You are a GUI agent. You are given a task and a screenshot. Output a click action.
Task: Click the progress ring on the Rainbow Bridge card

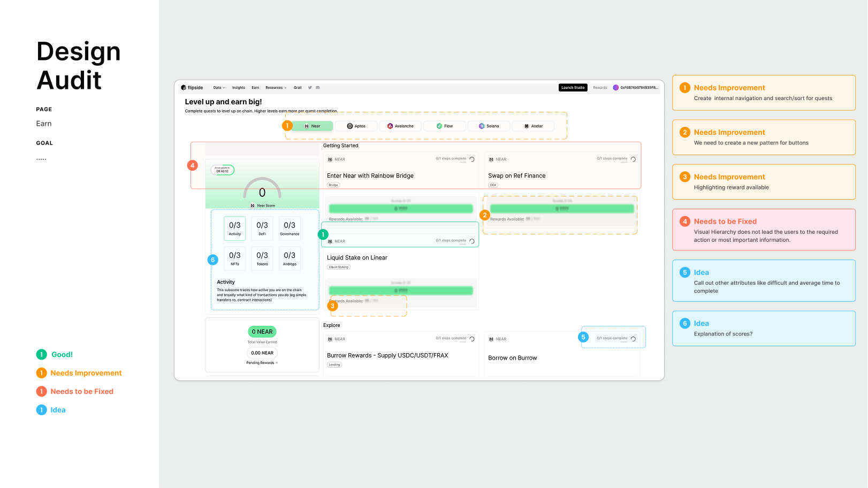[x=472, y=159]
